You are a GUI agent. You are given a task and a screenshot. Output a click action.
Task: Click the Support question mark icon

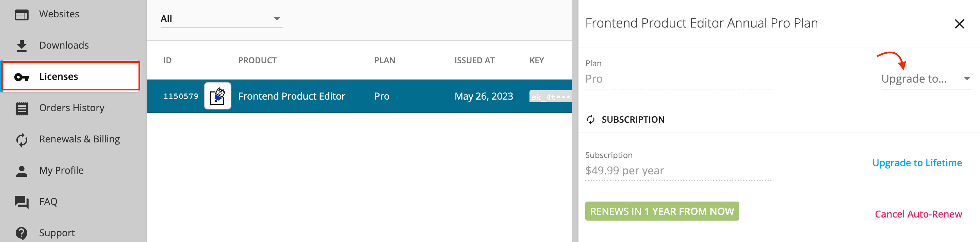pos(22,233)
